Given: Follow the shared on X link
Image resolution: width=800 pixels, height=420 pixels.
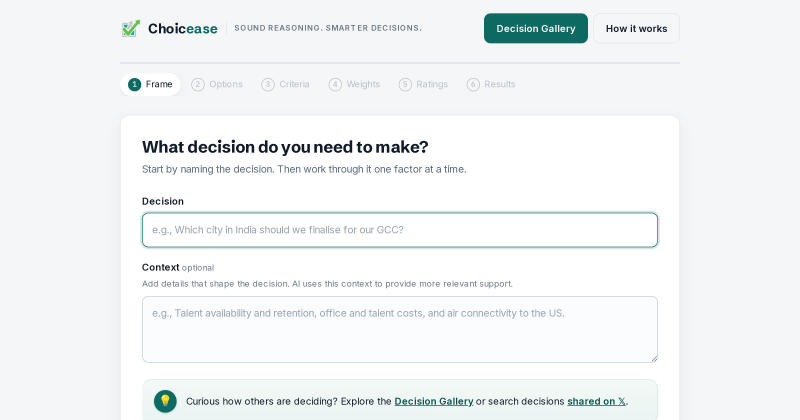Looking at the screenshot, I should click(x=596, y=401).
